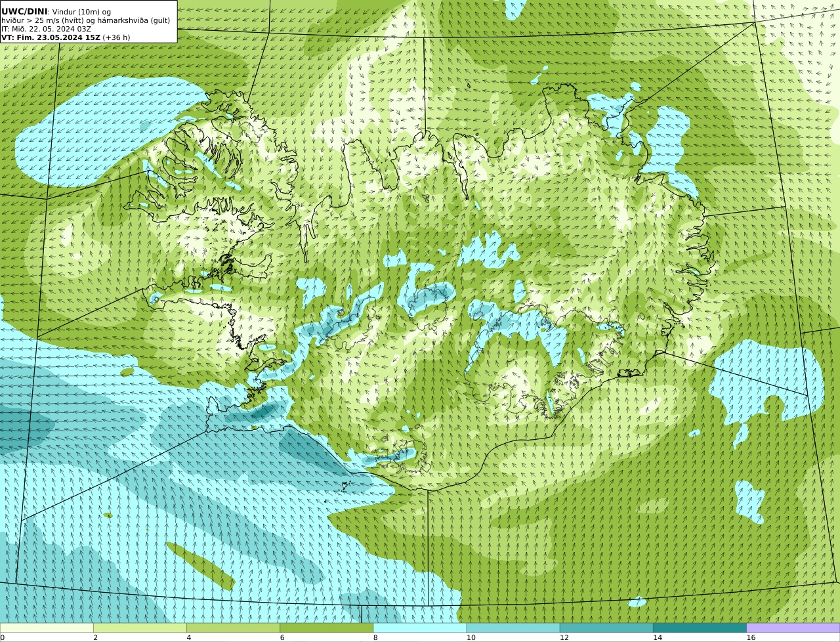Click the light green 2–4 legend swatch
840x642 pixels.
pos(140,628)
